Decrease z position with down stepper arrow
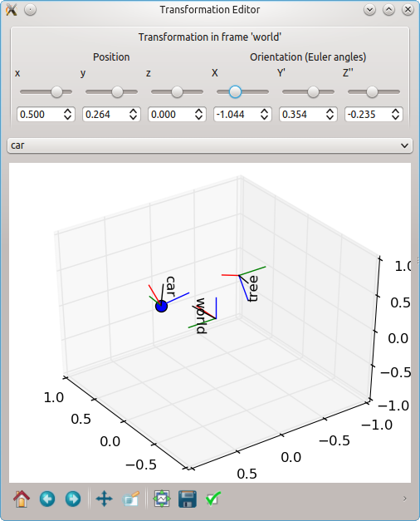The width and height of the screenshot is (420, 521). click(x=199, y=118)
